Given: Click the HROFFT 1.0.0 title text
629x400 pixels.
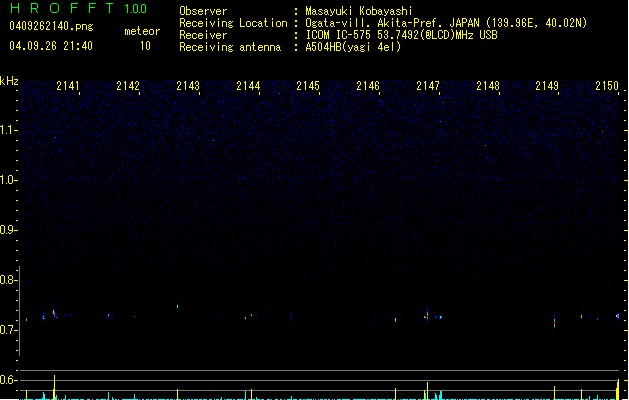Looking at the screenshot, I should [x=78, y=8].
